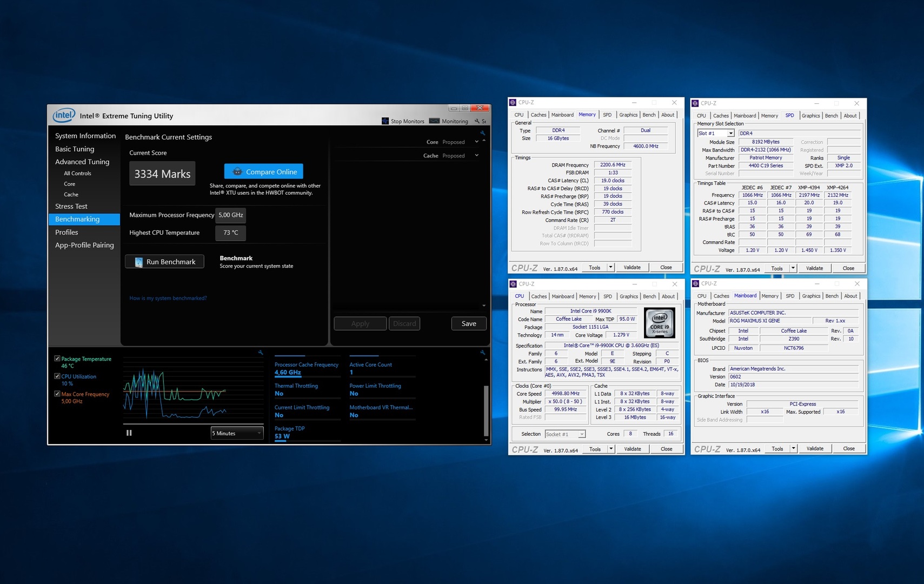This screenshot has width=924, height=584.
Task: Click Discard button in XTU
Action: (x=404, y=323)
